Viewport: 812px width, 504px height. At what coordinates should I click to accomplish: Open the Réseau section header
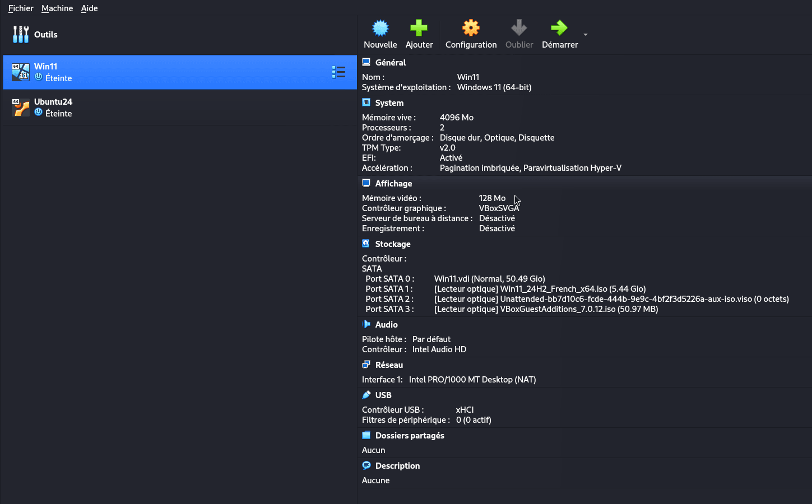[389, 365]
